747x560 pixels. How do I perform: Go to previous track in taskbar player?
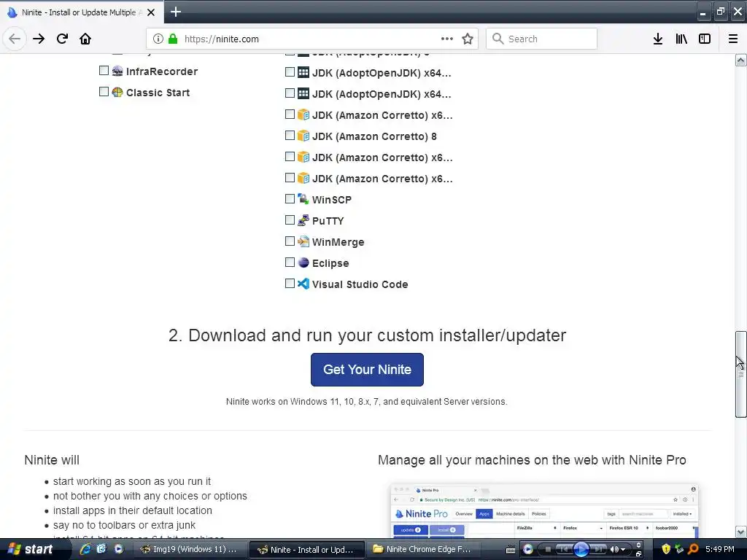point(564,550)
